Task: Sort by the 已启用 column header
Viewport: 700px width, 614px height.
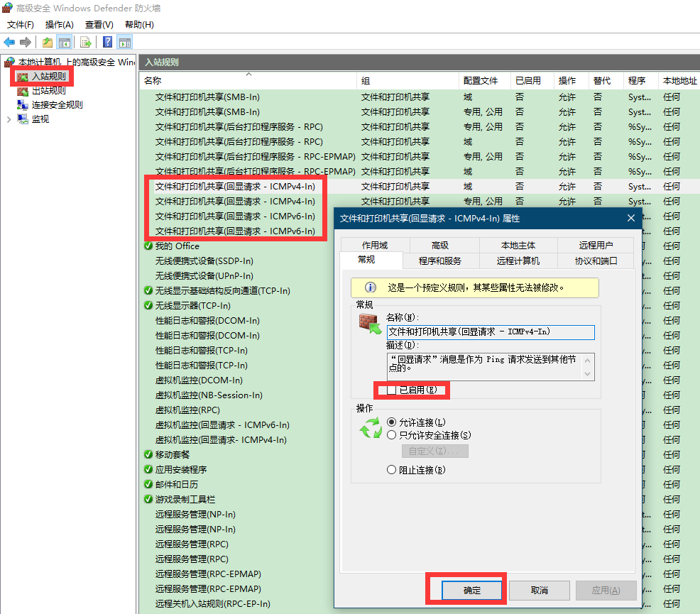Action: (532, 81)
